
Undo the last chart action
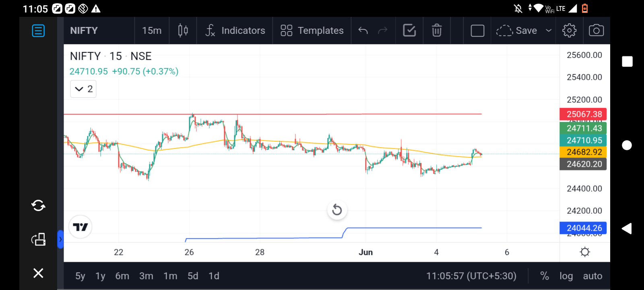click(363, 31)
